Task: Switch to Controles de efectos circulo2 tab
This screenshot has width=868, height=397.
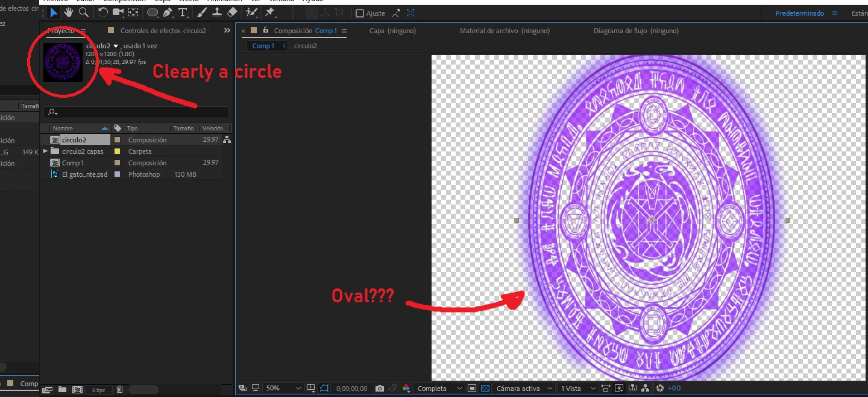Action: point(163,31)
